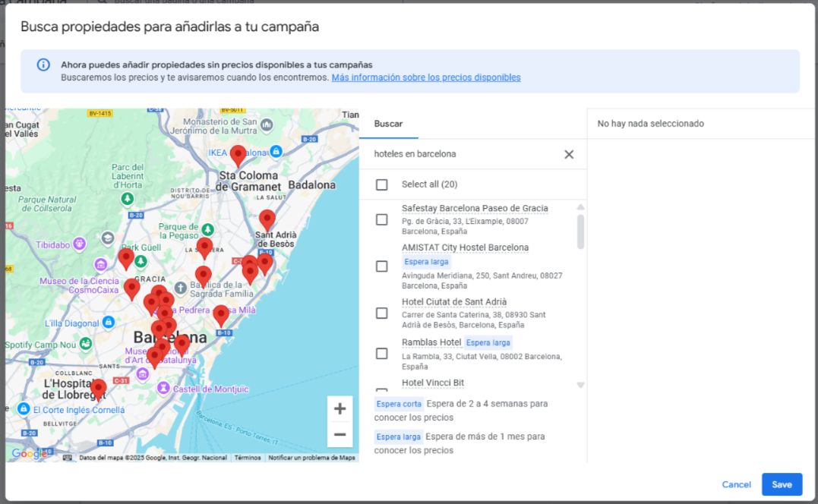Check the Select all (20) checkbox
Image resolution: width=818 pixels, height=504 pixels.
click(382, 184)
